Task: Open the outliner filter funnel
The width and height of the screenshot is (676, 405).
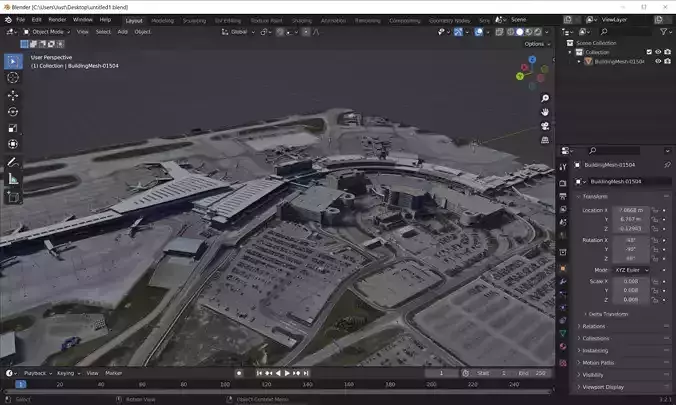Action: pyautogui.click(x=663, y=31)
